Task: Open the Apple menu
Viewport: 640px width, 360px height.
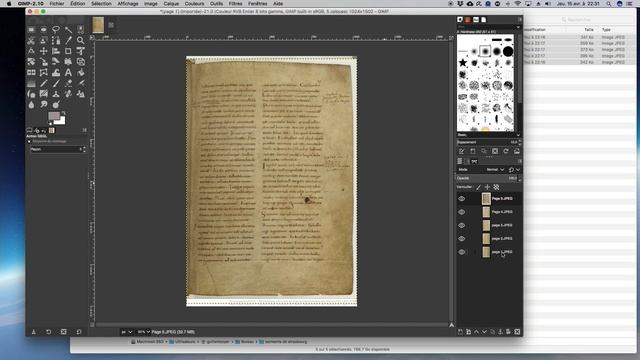Action: (x=9, y=4)
